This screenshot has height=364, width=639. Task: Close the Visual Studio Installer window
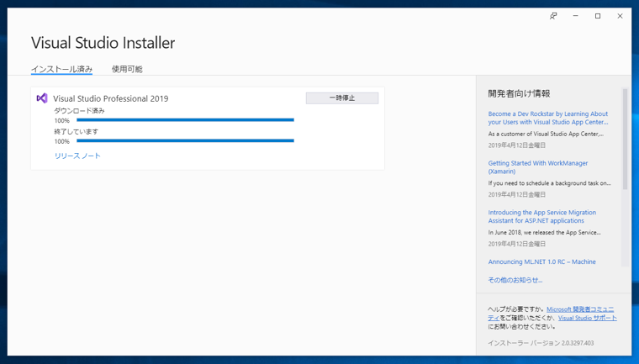click(x=620, y=16)
